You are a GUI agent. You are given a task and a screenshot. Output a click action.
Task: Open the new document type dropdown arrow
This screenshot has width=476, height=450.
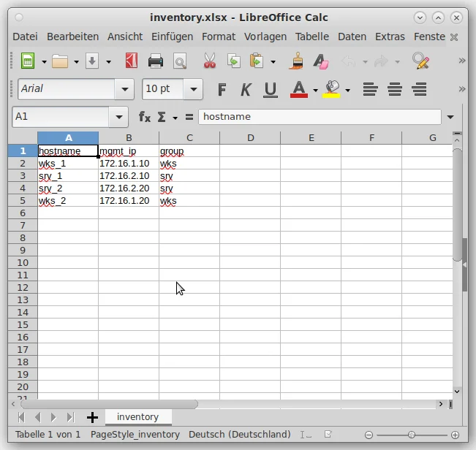pyautogui.click(x=45, y=62)
